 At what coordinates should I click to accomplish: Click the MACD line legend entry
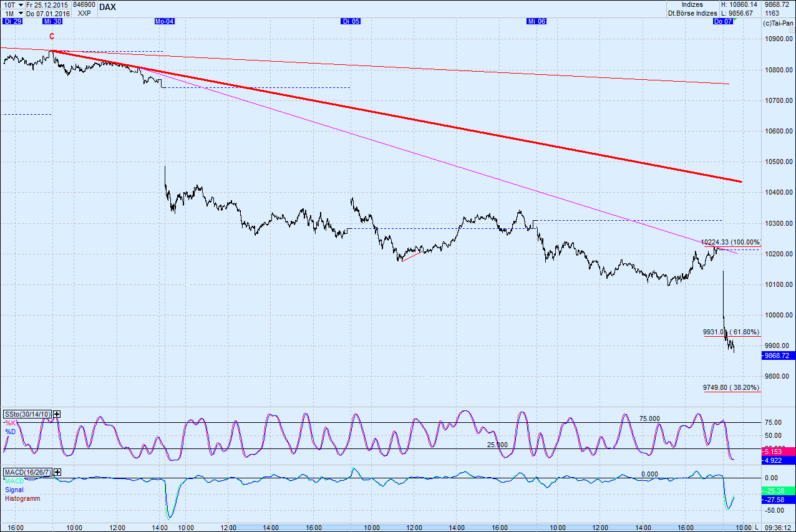14,480
